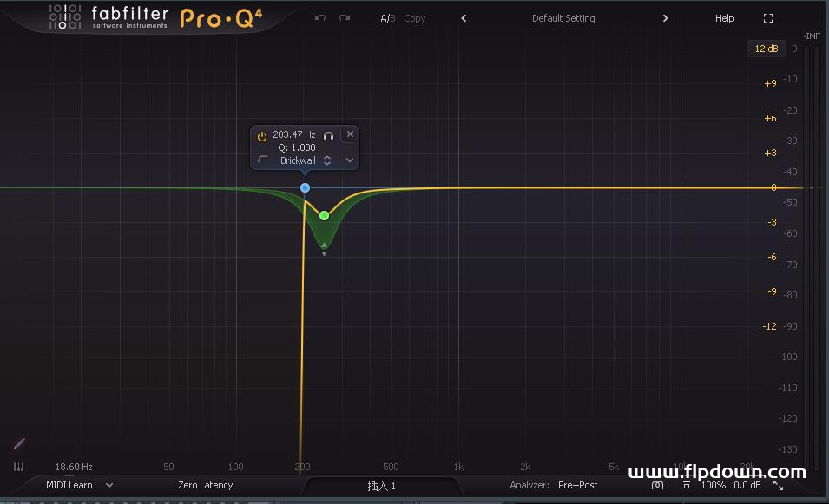This screenshot has width=829, height=504.
Task: Solo the band with headphones icon
Action: [329, 135]
